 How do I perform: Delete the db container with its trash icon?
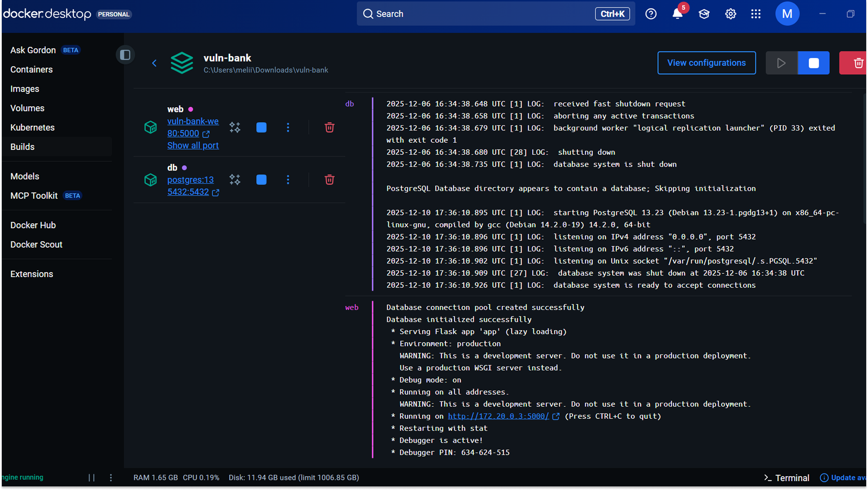coord(329,180)
